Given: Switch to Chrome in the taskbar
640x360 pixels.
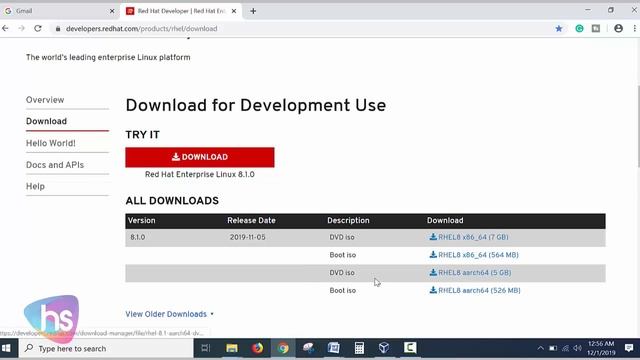Looking at the screenshot, I should [x=283, y=348].
